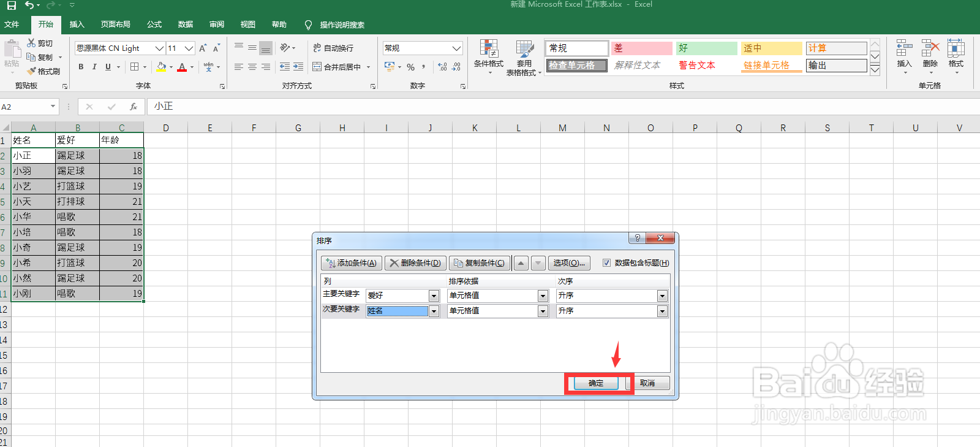Open secondary key column dropdown 姓名

click(x=434, y=311)
